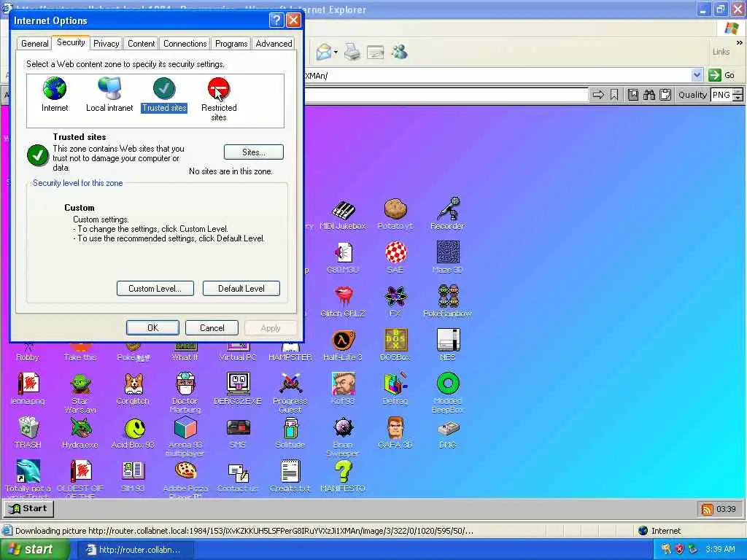This screenshot has width=747, height=560.
Task: Select the Internet zone globe icon
Action: pos(54,88)
